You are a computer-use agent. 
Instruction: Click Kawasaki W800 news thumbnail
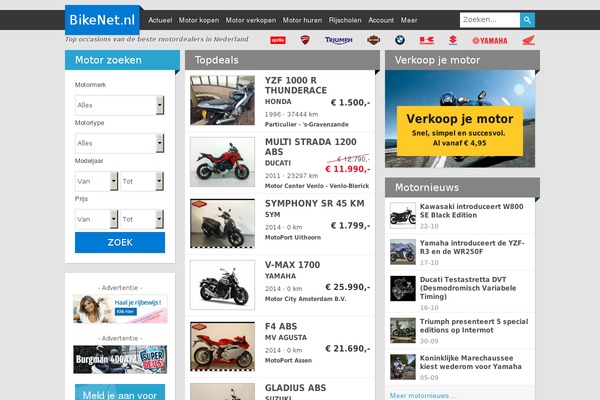403,216
